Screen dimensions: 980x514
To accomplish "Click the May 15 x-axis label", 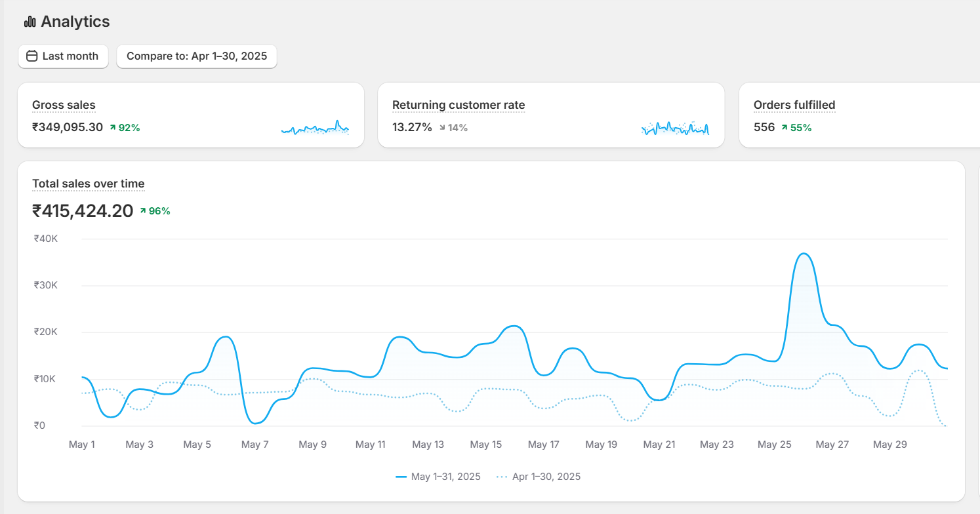I will pos(486,445).
